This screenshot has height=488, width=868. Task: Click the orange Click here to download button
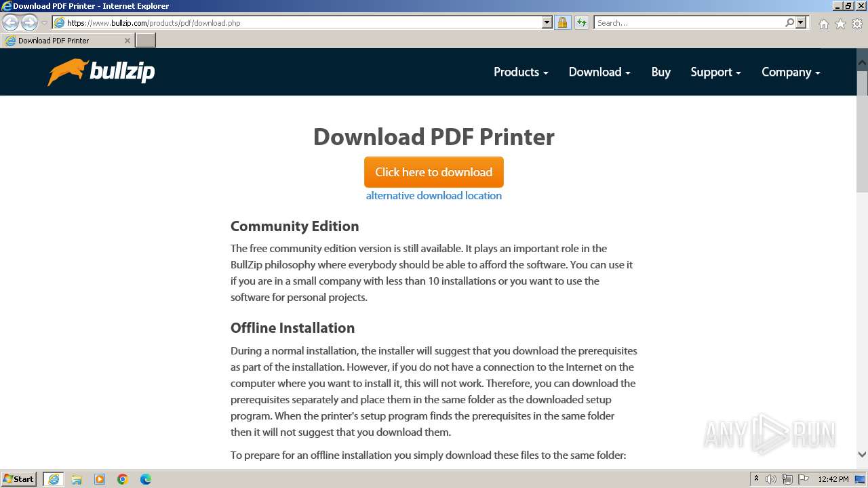click(x=434, y=172)
